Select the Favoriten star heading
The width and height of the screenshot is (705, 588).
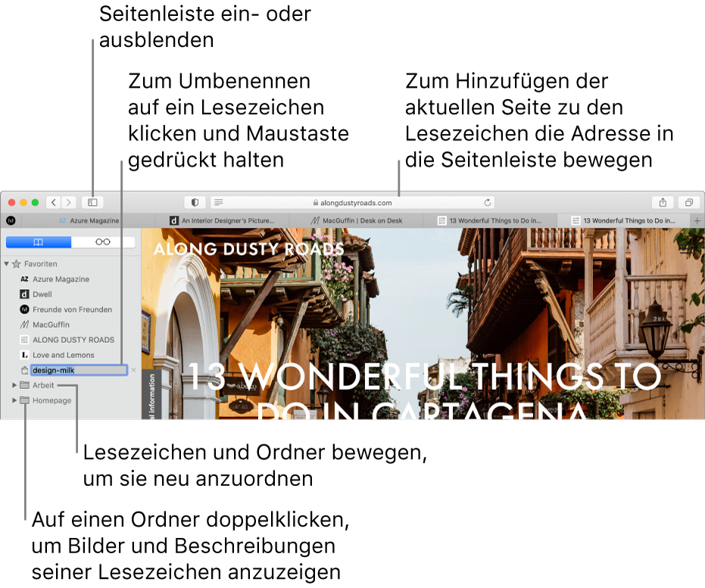tap(40, 263)
